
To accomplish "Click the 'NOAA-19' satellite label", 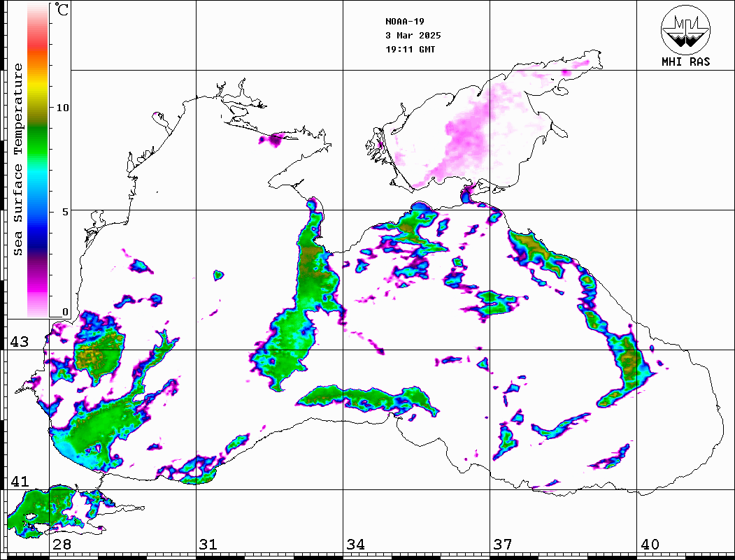I will [405, 22].
